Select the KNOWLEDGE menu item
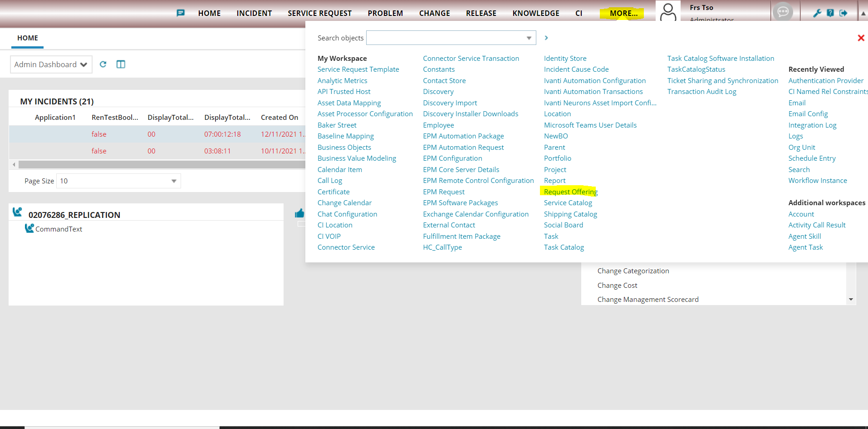 tap(535, 14)
